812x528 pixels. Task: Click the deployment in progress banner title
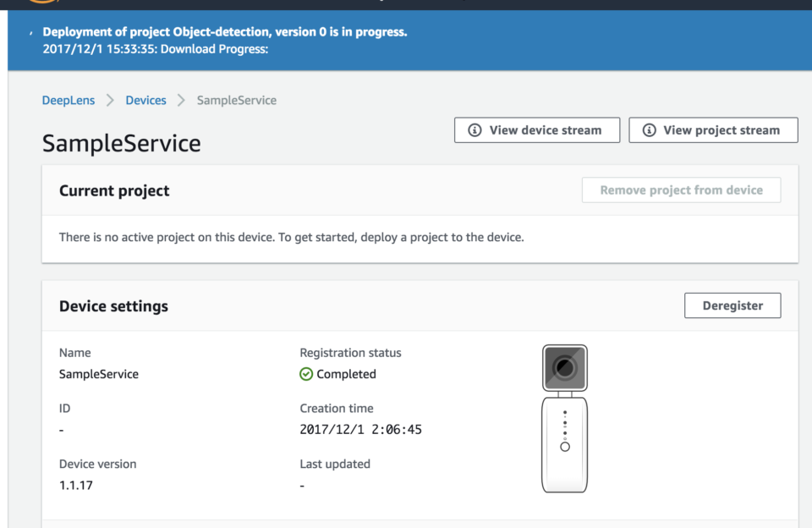[225, 32]
